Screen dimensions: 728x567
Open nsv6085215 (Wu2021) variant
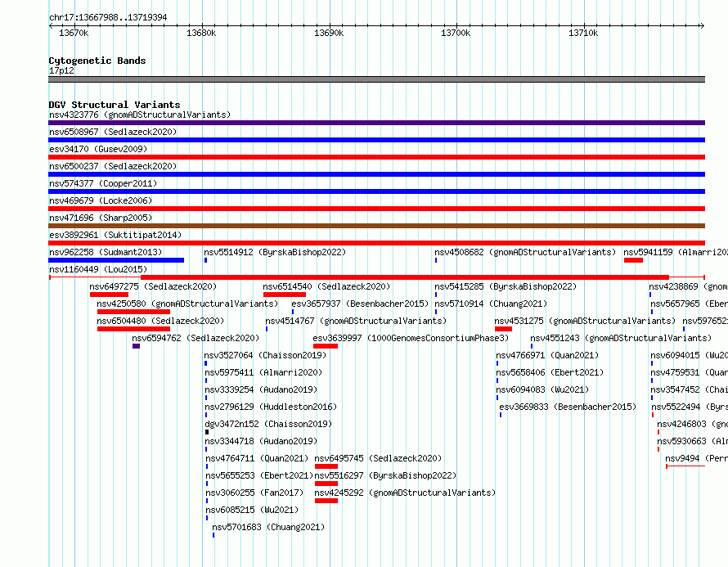point(252,510)
